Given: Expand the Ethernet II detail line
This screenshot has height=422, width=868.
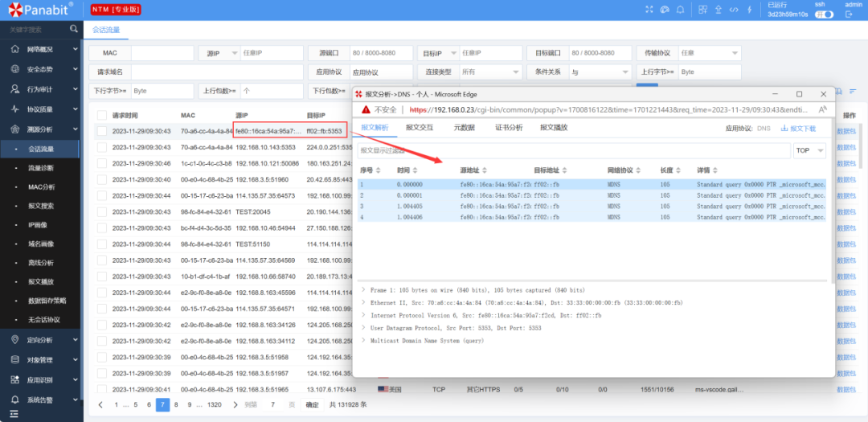Looking at the screenshot, I should (x=363, y=302).
